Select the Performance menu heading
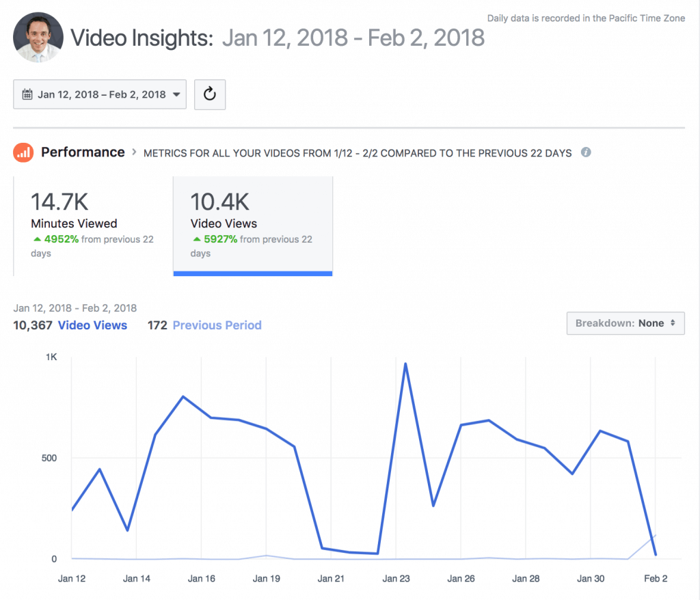 (83, 152)
